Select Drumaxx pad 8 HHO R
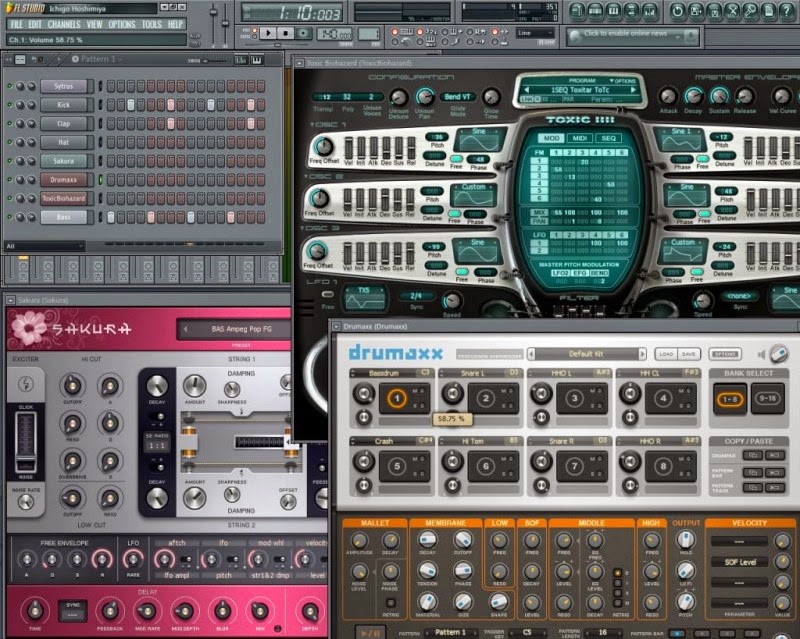The height and width of the screenshot is (639, 800). coord(663,465)
